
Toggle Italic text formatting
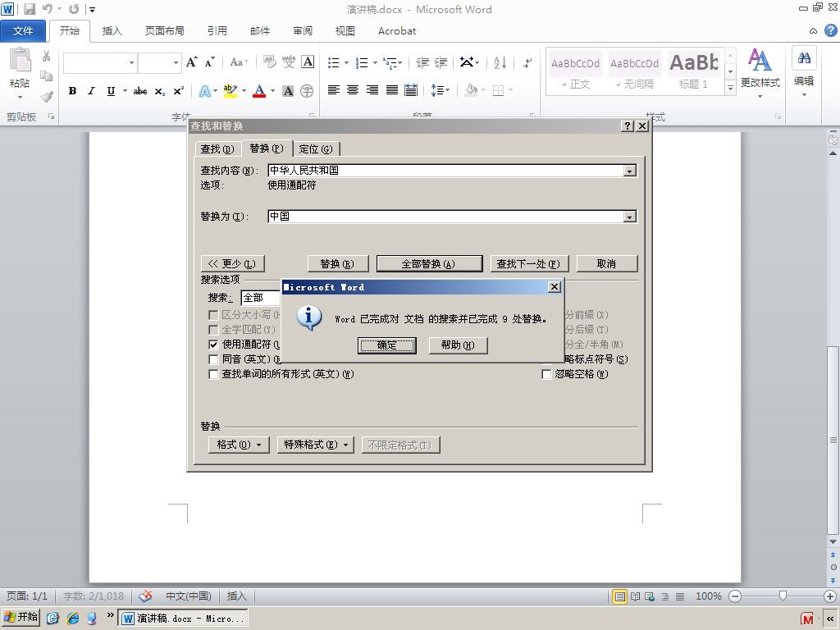click(x=91, y=91)
